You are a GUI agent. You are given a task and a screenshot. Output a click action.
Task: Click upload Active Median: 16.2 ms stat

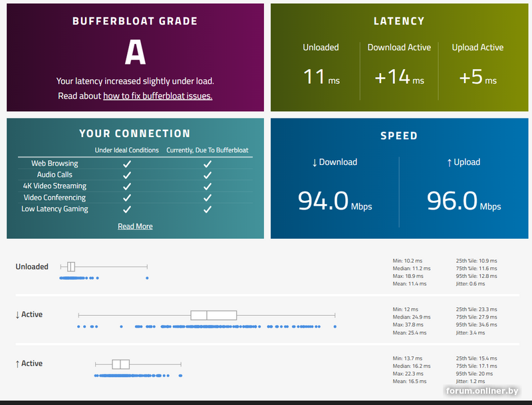click(412, 366)
